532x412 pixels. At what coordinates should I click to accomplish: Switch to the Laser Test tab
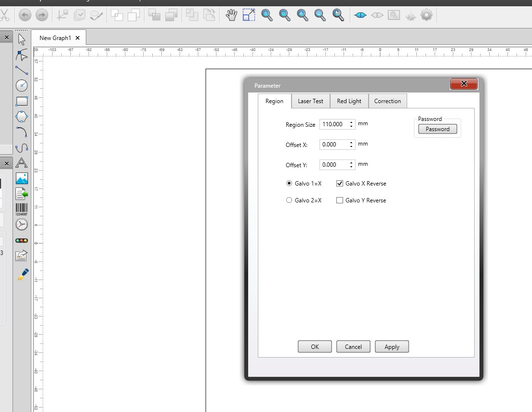310,101
